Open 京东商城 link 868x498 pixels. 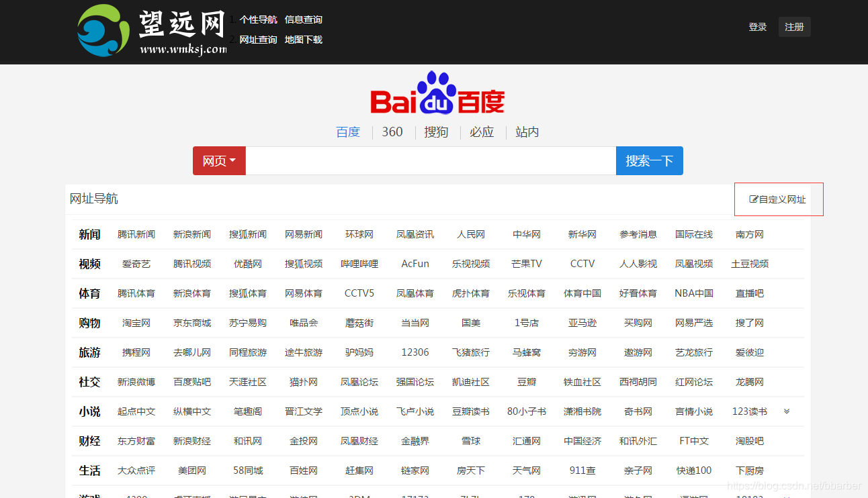point(192,323)
